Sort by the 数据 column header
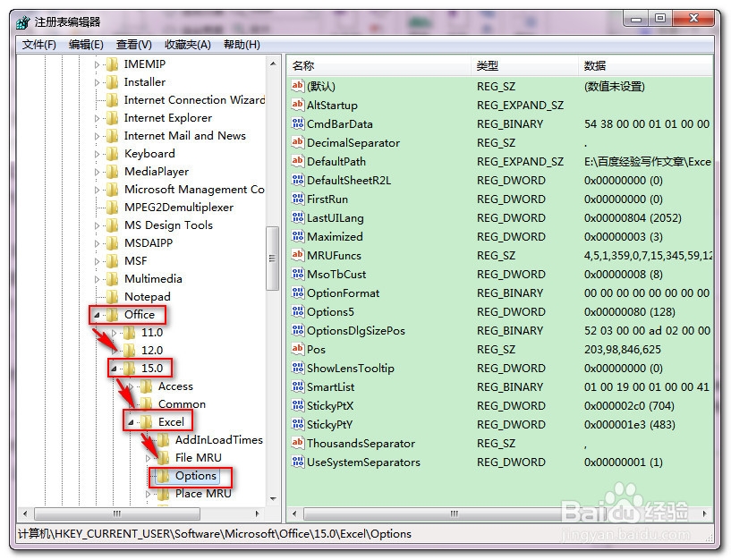This screenshot has width=731, height=560. pos(646,65)
